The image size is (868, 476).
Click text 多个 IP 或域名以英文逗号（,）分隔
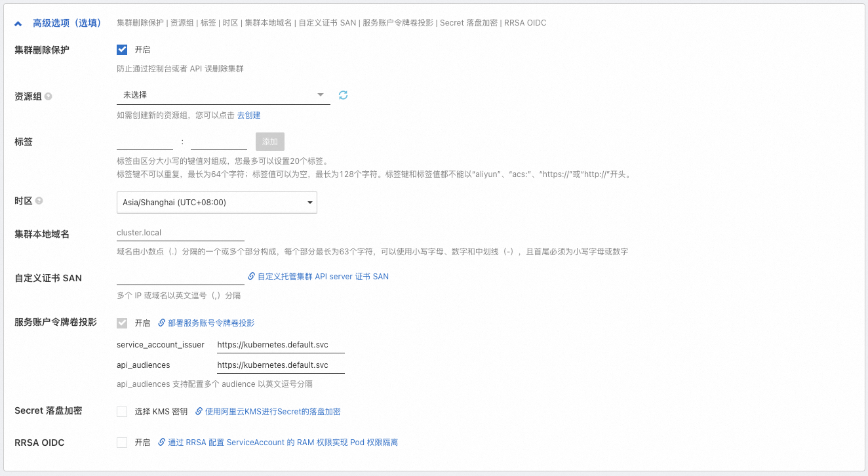pyautogui.click(x=179, y=296)
